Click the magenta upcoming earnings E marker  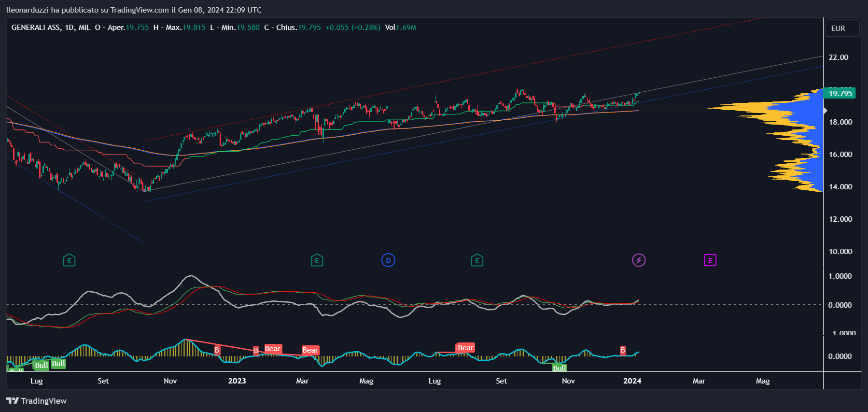point(710,261)
